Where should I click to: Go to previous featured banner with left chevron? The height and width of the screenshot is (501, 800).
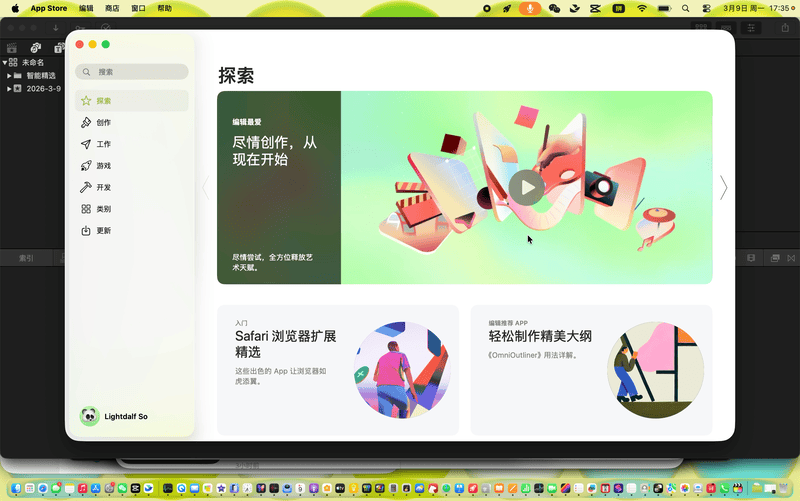coord(207,188)
